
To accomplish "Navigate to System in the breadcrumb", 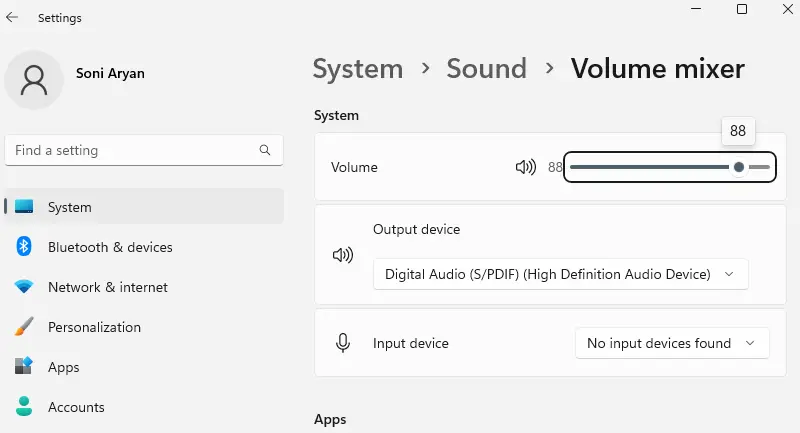I will coord(357,69).
